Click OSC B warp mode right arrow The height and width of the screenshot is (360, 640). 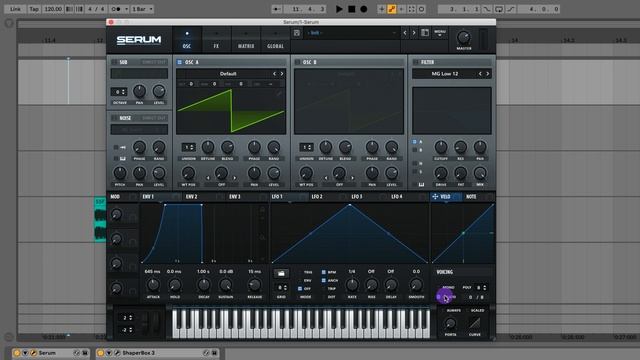pos(353,178)
